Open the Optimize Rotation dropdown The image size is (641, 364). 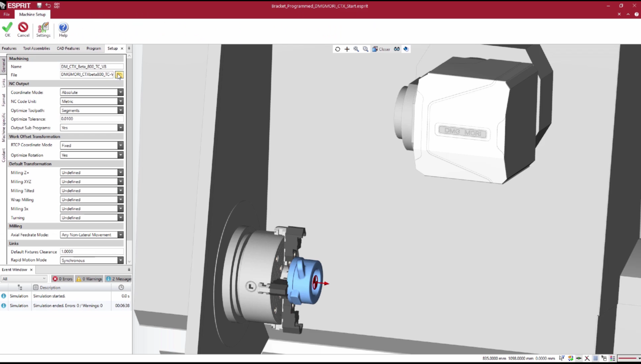coord(121,155)
